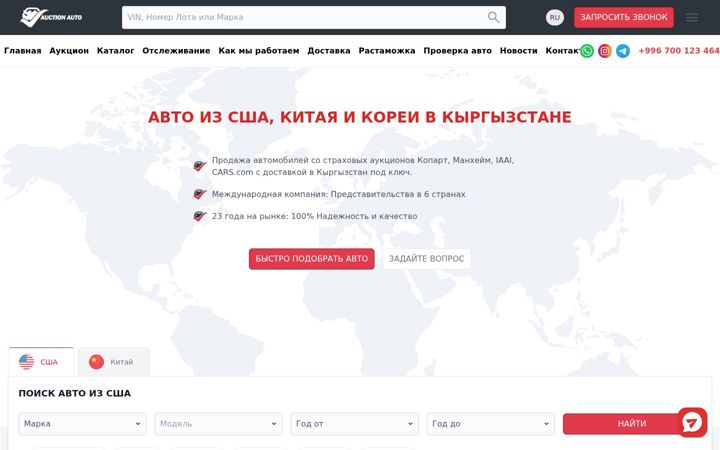Focus the VIN or lot search field
The width and height of the screenshot is (720, 450).
[x=314, y=17]
